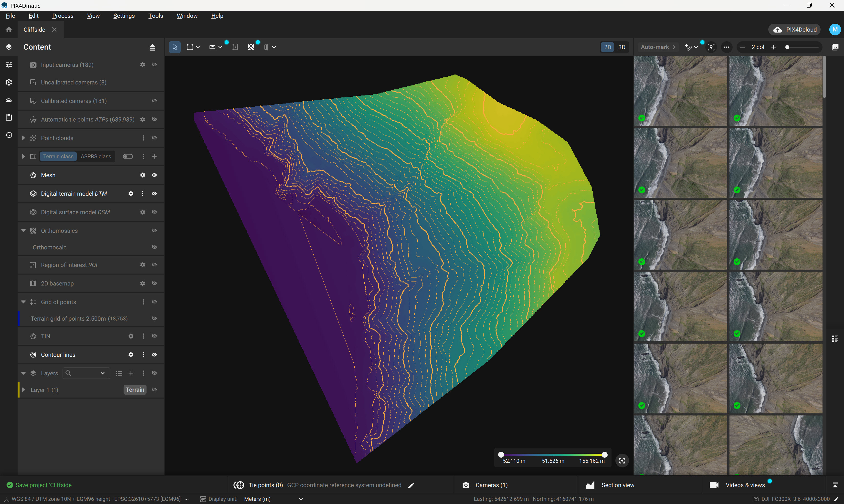Viewport: 844px width, 504px height.
Task: Toggle visibility of the Contour lines layer
Action: [x=154, y=355]
